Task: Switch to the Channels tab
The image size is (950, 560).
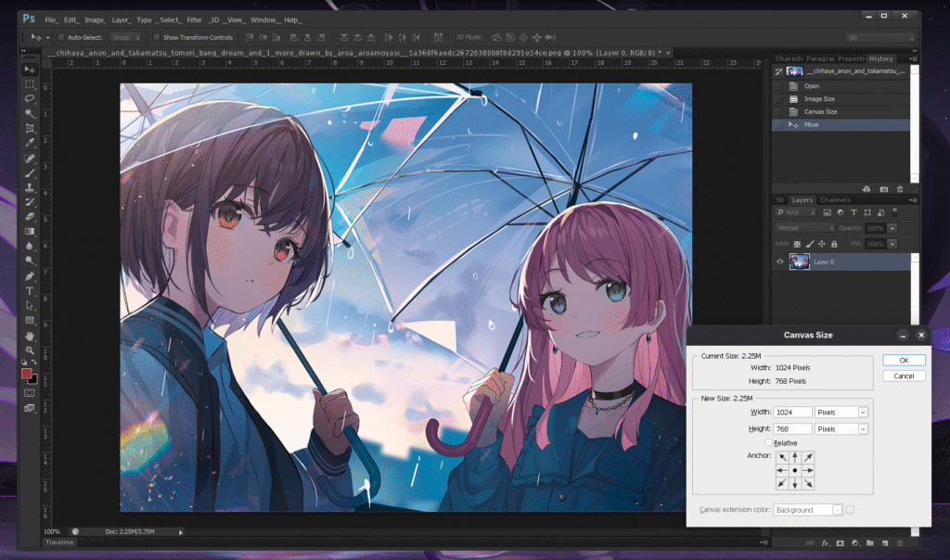Action: pyautogui.click(x=835, y=199)
